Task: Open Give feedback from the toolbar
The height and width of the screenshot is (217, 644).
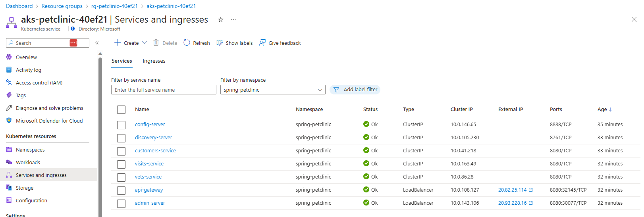Action: pos(280,43)
